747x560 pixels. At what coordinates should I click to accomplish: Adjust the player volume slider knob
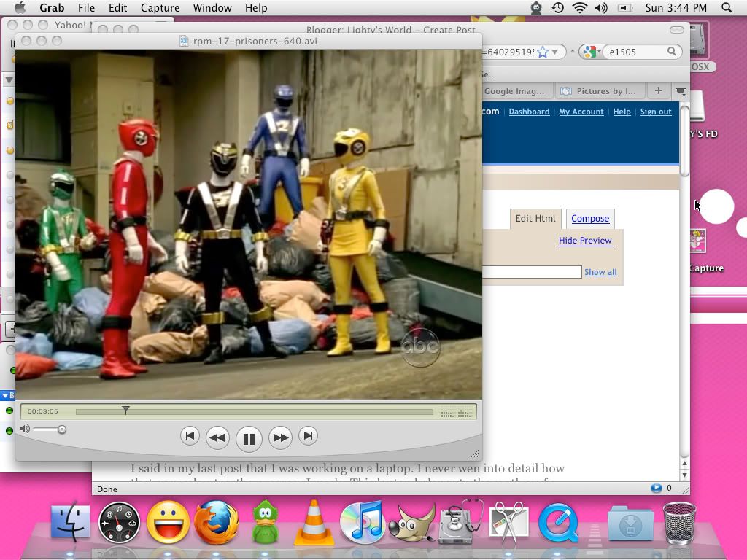pos(61,429)
